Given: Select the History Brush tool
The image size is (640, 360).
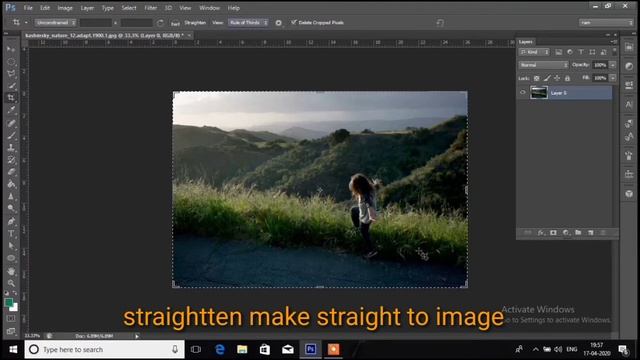Looking at the screenshot, I should point(11,160).
